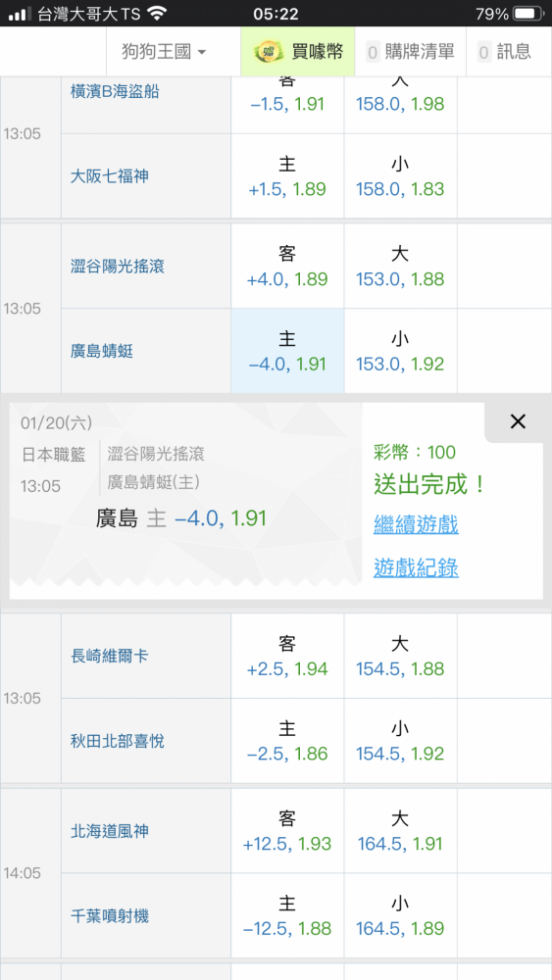
Task: Select 千葉噴射機 home spread -12.5
Action: click(287, 916)
